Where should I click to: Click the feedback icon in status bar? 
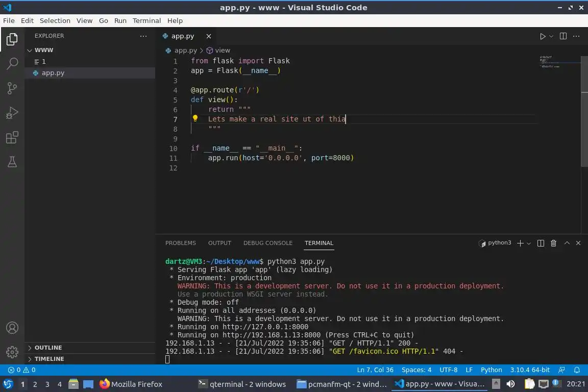(x=561, y=370)
